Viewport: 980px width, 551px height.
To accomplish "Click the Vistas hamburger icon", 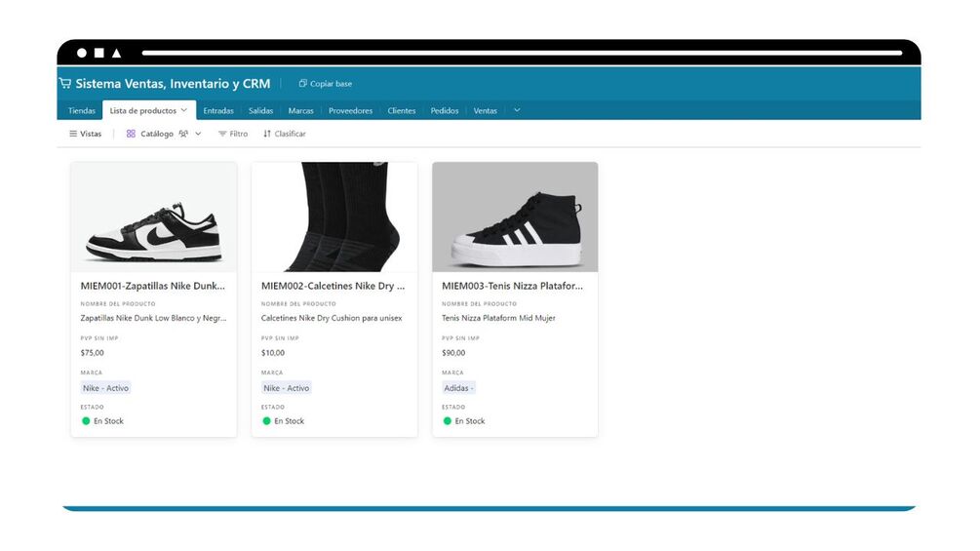I will pos(73,134).
